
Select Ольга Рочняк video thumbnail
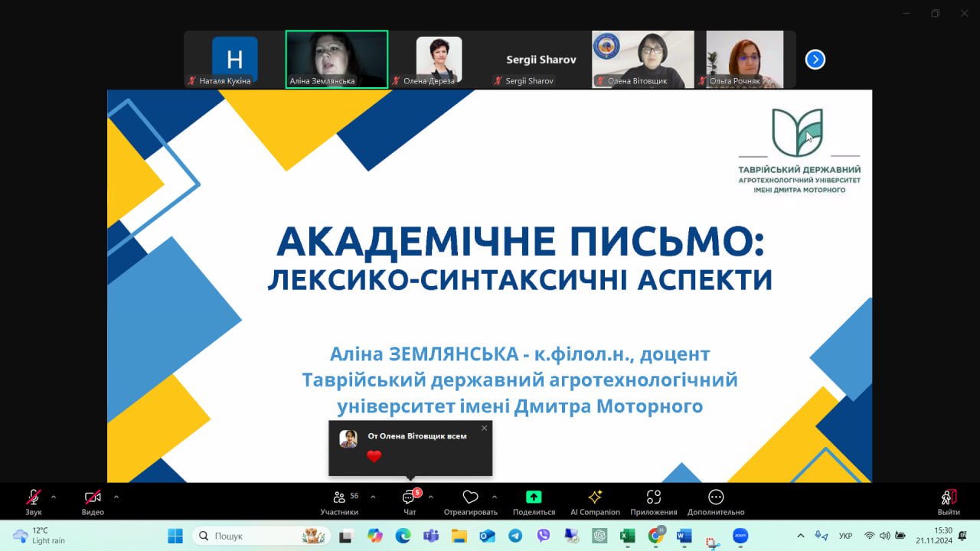[744, 59]
